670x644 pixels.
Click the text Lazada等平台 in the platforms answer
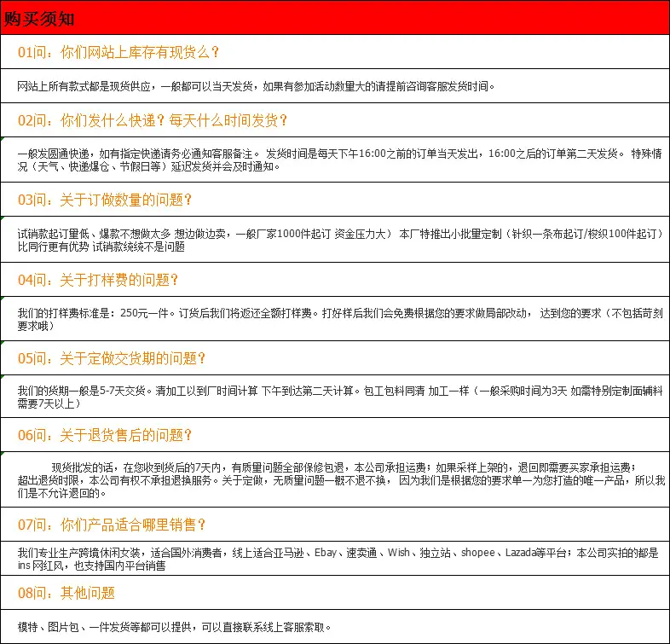pyautogui.click(x=536, y=553)
